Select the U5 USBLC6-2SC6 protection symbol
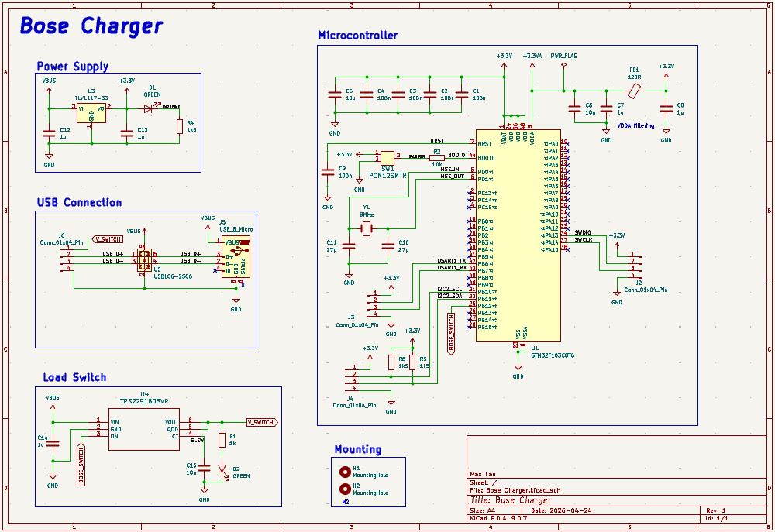 (x=144, y=260)
